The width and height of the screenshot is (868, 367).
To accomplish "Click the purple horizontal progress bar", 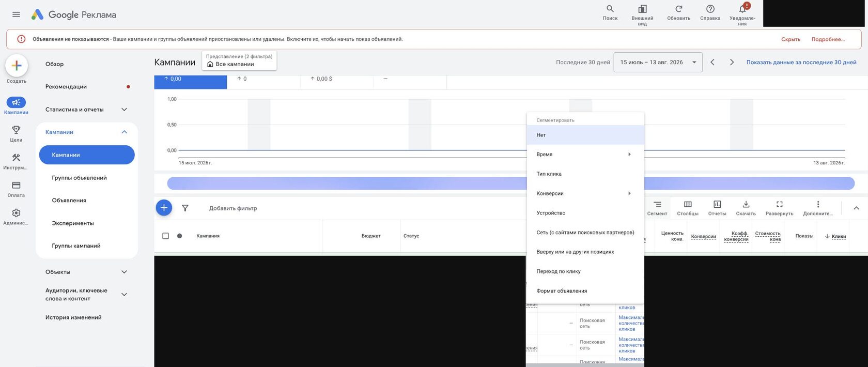I will 510,183.
